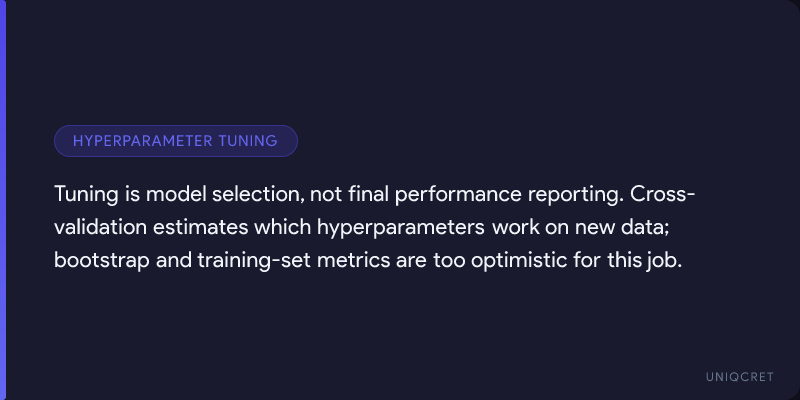Click the purple accent bar on left edge
Image resolution: width=800 pixels, height=400 pixels.
click(3, 200)
